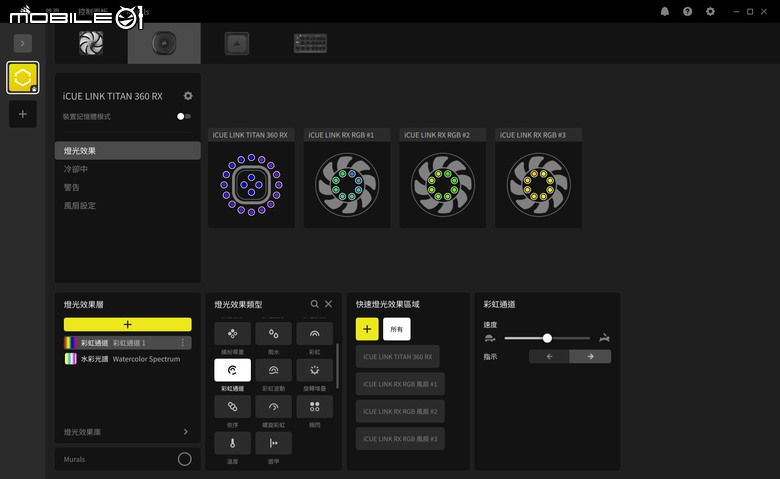Toggle the Murals circle switch
Image resolution: width=780 pixels, height=479 pixels.
click(x=185, y=459)
